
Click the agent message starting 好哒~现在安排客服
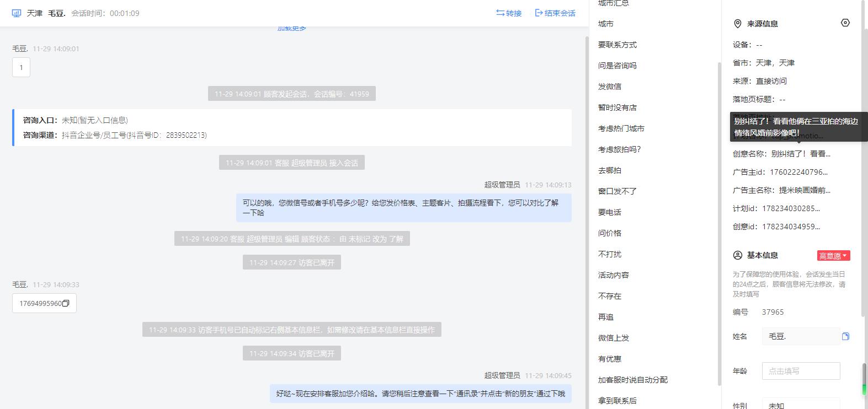point(420,394)
